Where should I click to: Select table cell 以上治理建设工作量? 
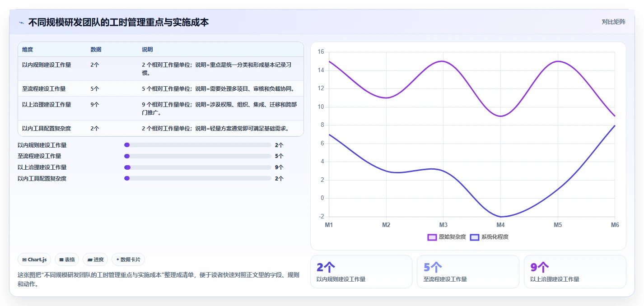47,105
